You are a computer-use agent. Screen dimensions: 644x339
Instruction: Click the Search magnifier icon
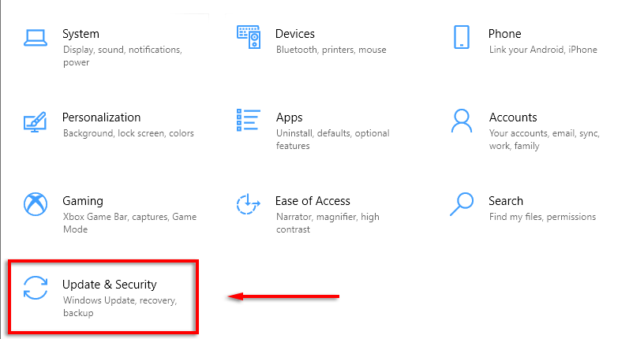pos(462,204)
